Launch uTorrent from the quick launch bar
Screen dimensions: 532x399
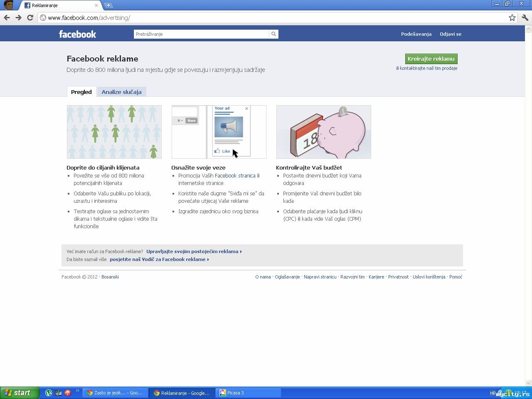(49, 393)
